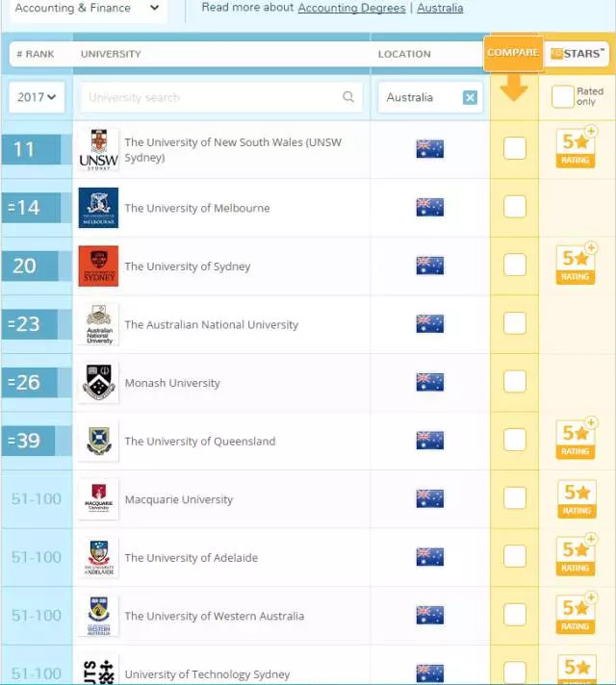Check compare box for University of Queensland
Image resolution: width=616 pixels, height=685 pixels.
coord(515,440)
